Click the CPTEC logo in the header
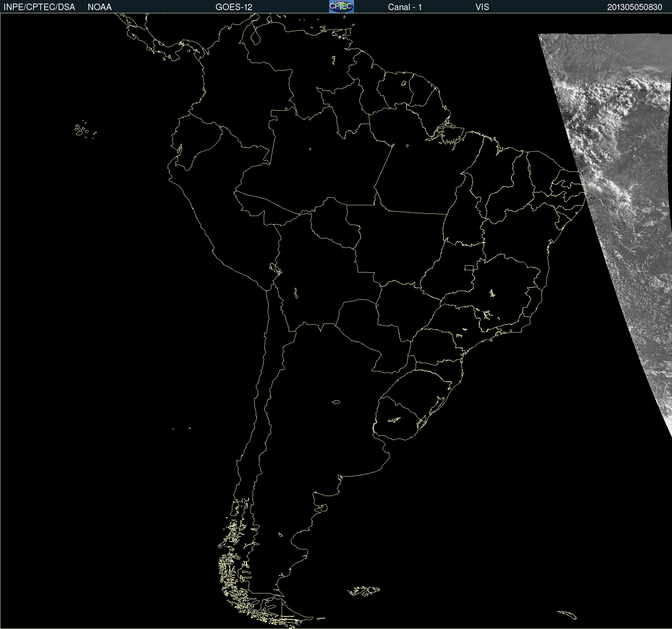This screenshot has height=629, width=672. point(341,6)
